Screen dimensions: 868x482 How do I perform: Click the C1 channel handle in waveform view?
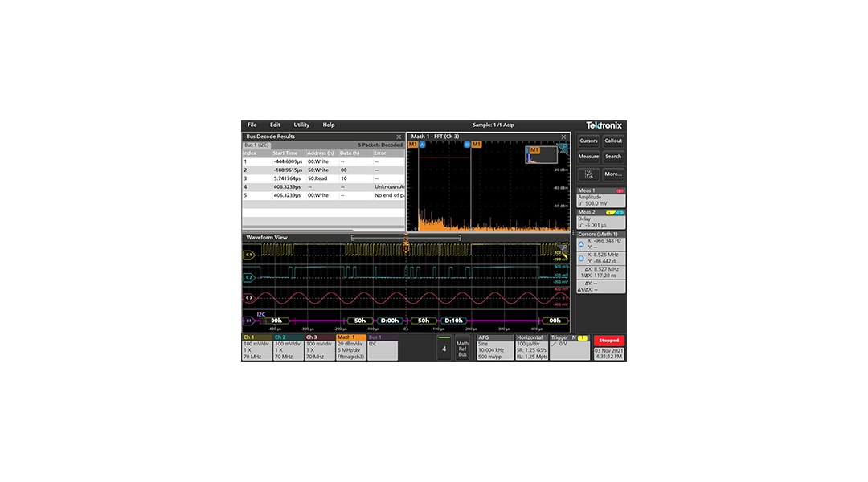tap(248, 255)
